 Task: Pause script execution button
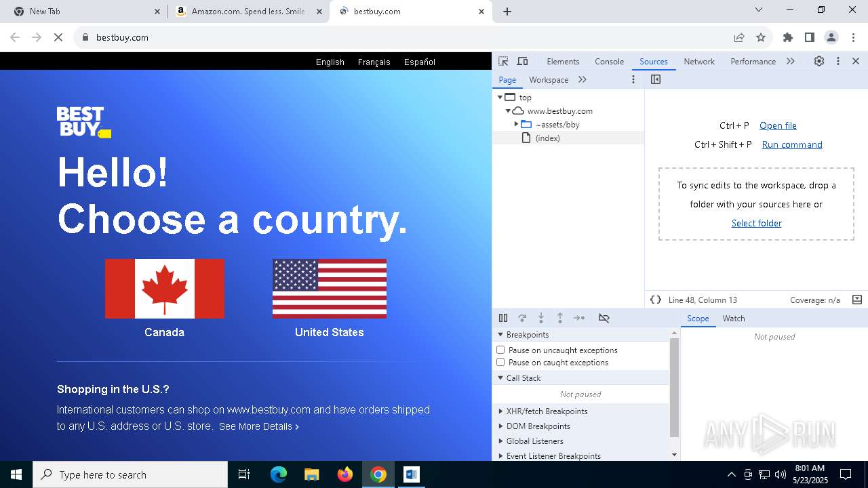(503, 318)
